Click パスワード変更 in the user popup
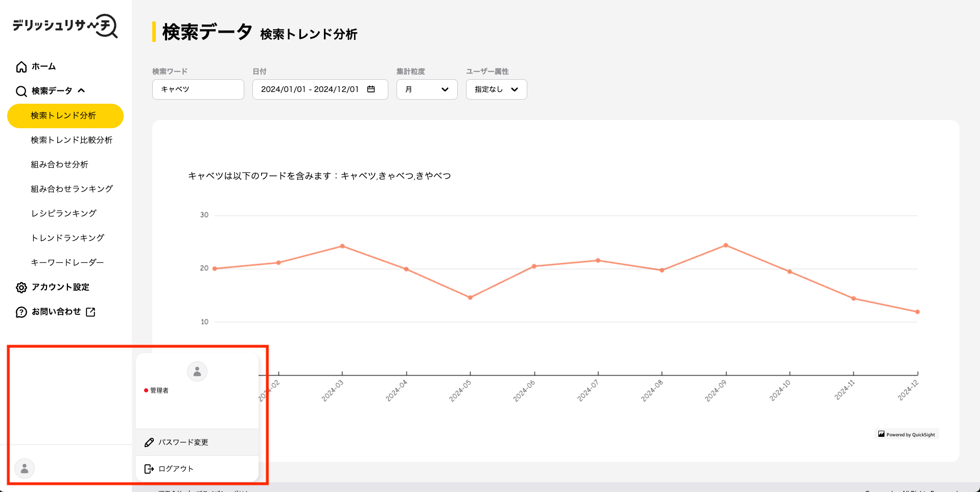This screenshot has height=492, width=980. [197, 442]
